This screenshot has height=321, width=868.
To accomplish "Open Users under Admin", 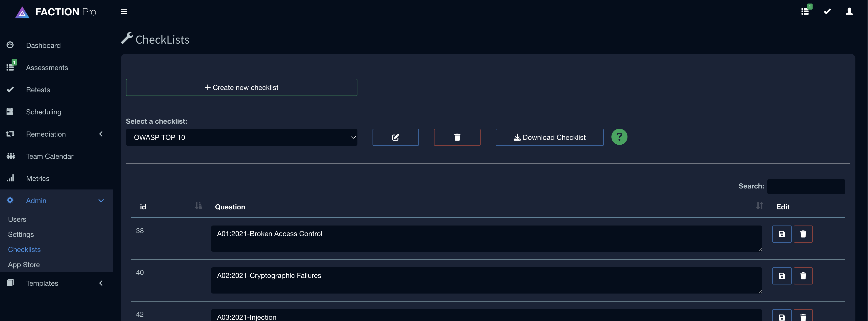I will [17, 219].
